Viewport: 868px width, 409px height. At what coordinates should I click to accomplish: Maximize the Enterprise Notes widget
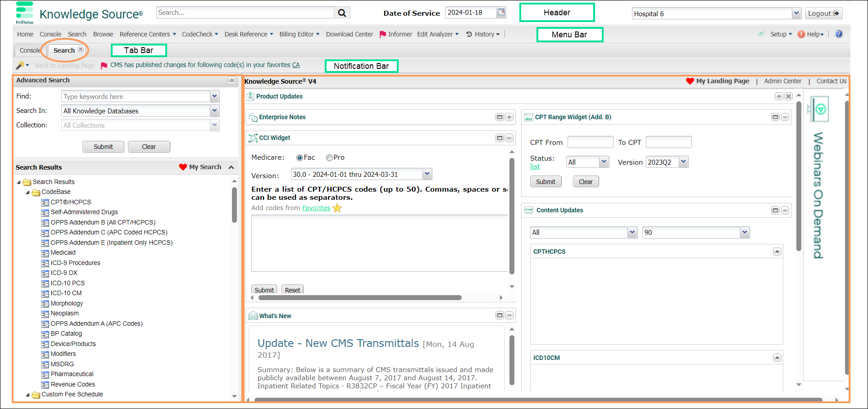tap(500, 117)
